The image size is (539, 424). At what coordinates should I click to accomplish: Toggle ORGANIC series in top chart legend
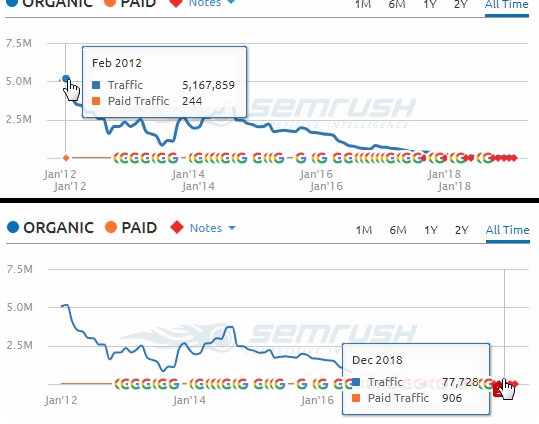click(x=50, y=3)
